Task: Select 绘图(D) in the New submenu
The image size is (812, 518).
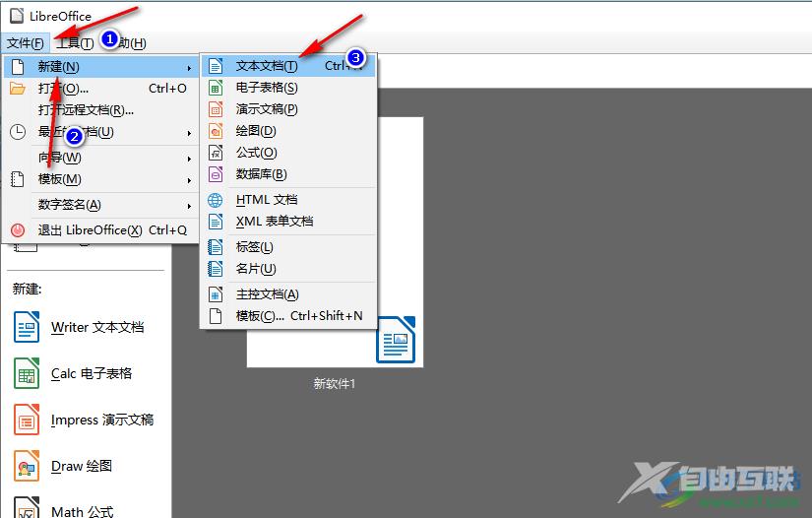Action: (x=288, y=131)
